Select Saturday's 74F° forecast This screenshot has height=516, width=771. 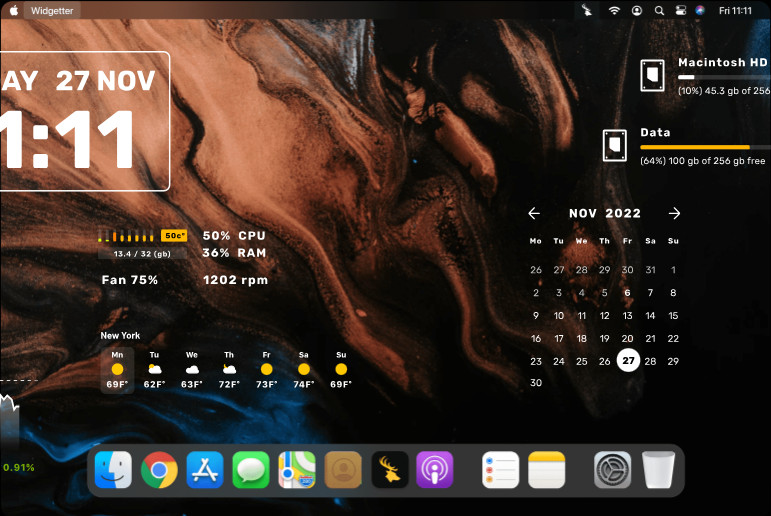[x=304, y=370]
